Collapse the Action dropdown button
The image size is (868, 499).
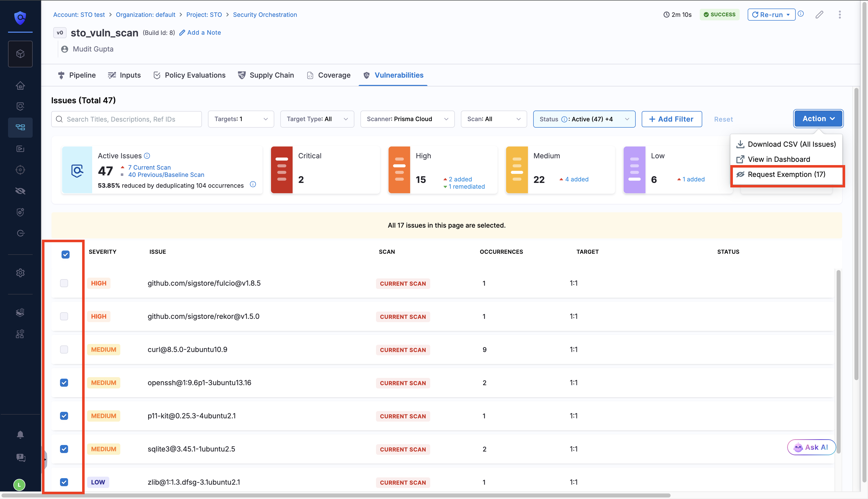[x=818, y=119]
